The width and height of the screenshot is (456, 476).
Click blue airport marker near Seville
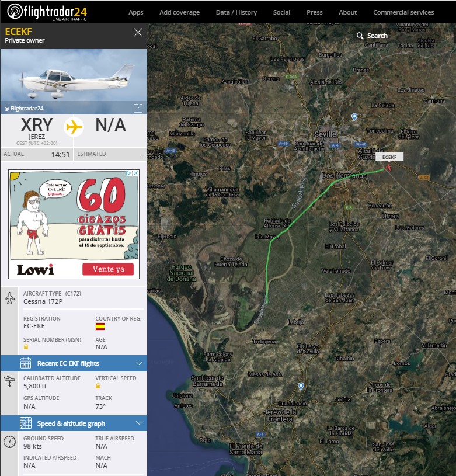(354, 117)
